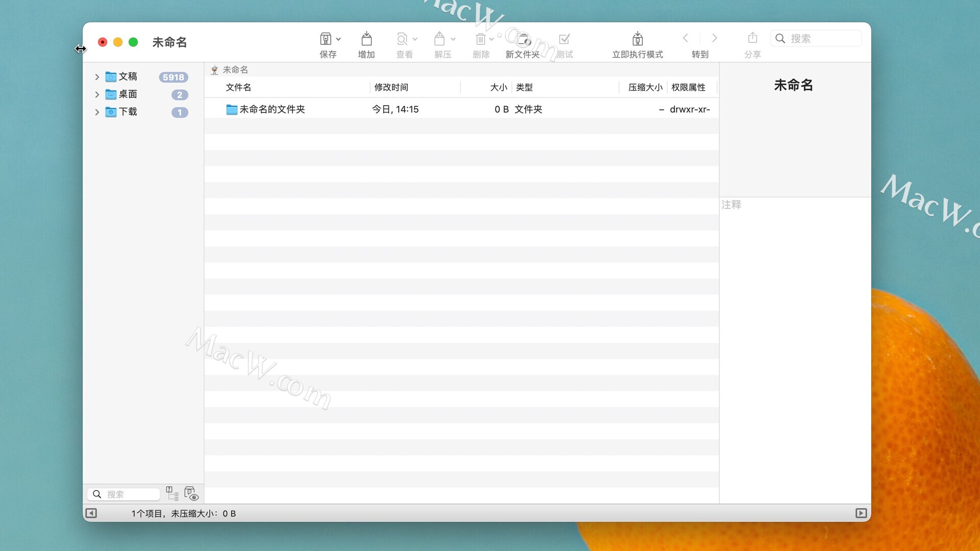
Task: Click the 增加 (Add) toolbar icon
Action: coord(366,39)
